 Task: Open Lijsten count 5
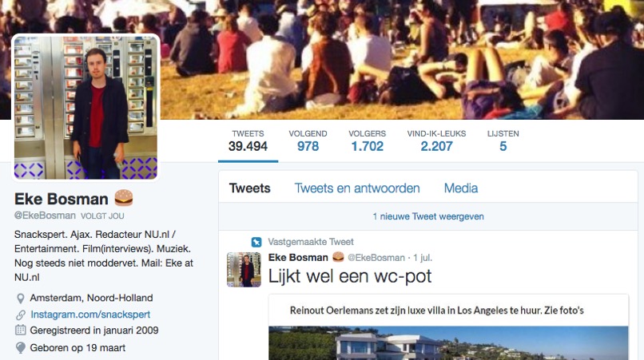(503, 140)
